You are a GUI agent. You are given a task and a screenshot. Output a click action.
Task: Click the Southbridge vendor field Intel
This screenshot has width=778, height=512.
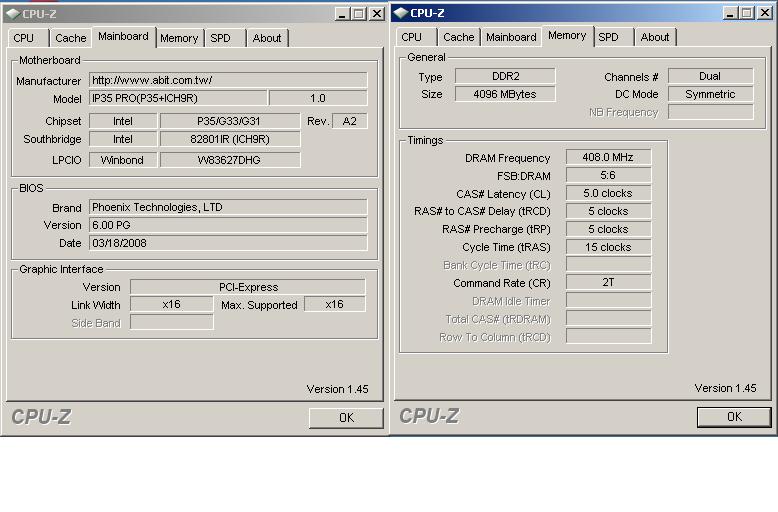click(123, 139)
